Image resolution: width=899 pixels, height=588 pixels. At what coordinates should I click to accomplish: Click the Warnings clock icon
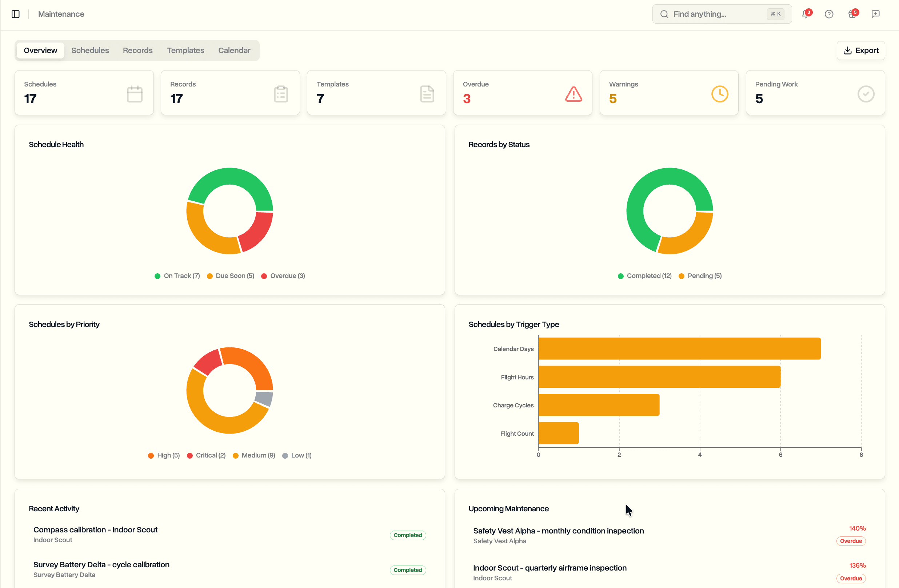coord(720,94)
